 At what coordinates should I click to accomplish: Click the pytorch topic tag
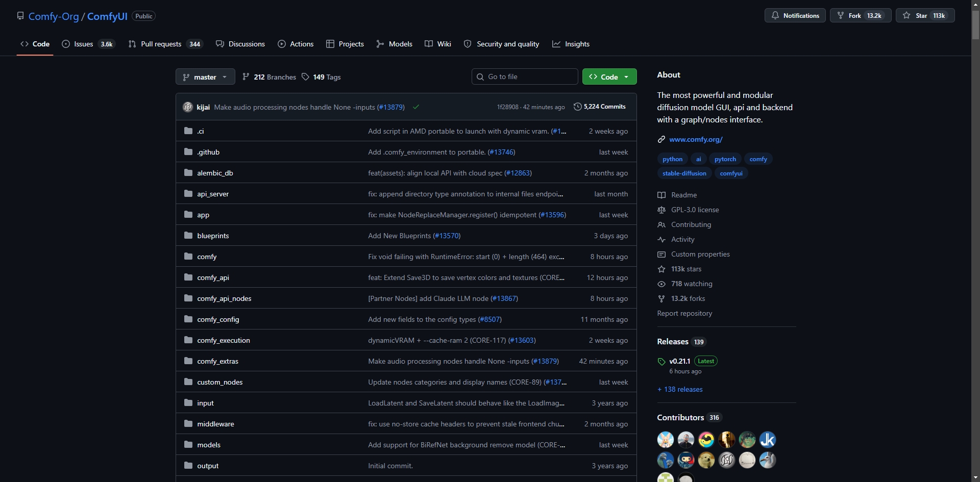pos(725,159)
